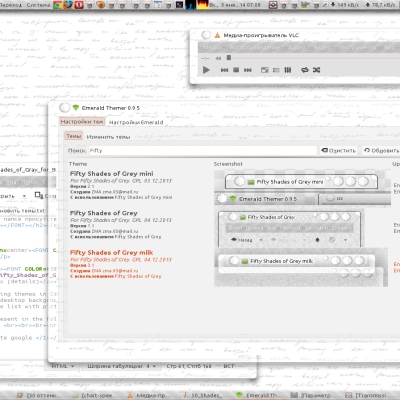This screenshot has width=400, height=400.
Task: Click the ВСТ insert mode indicator
Action: [x=229, y=366]
